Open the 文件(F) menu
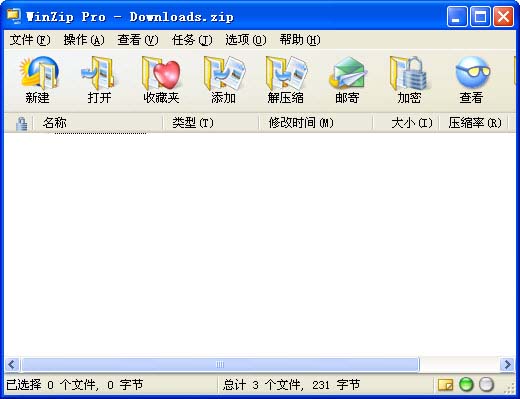Image resolution: width=520 pixels, height=399 pixels. point(30,40)
